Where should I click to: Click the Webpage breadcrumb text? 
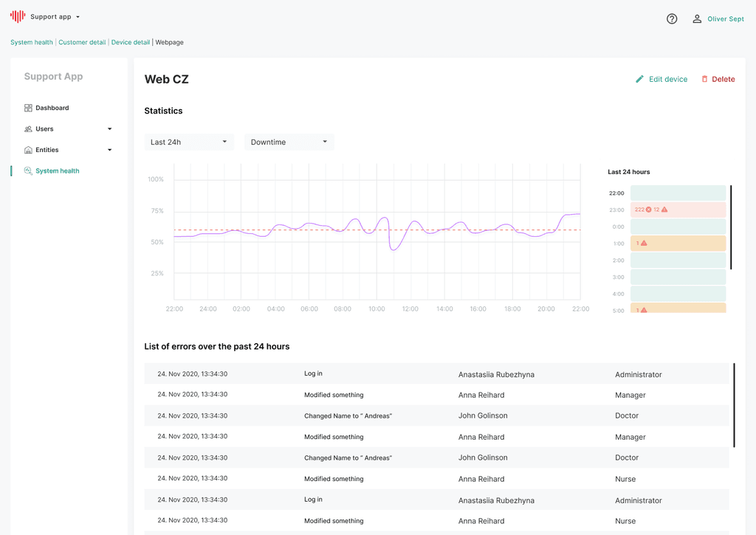point(169,42)
